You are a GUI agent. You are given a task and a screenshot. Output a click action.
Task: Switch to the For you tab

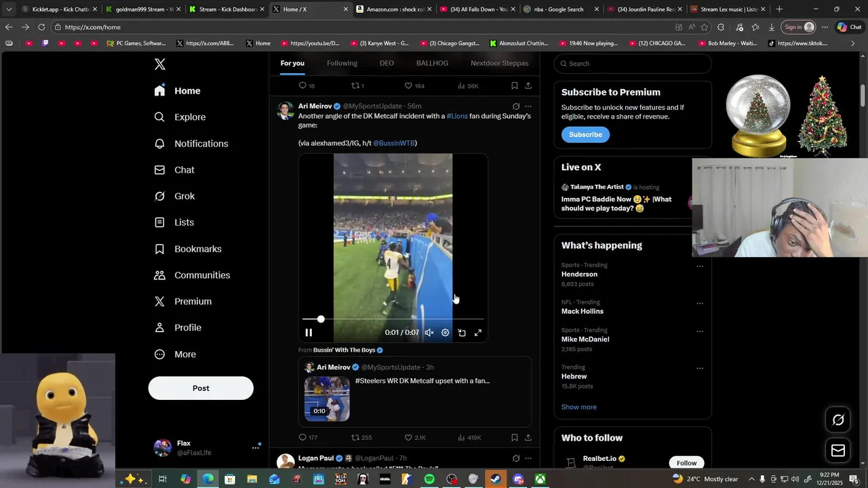tap(292, 63)
